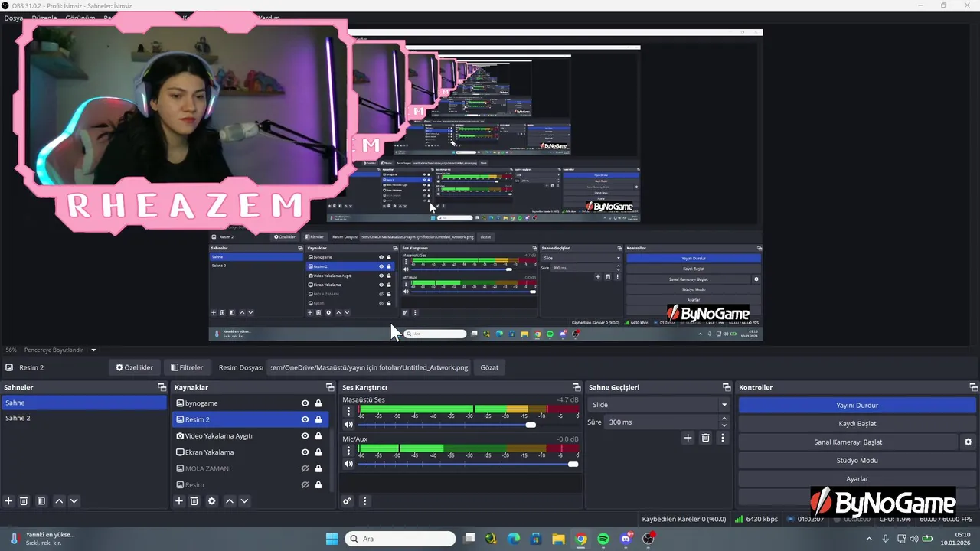This screenshot has height=551, width=980.
Task: Open transition properties dots menu
Action: tap(722, 438)
